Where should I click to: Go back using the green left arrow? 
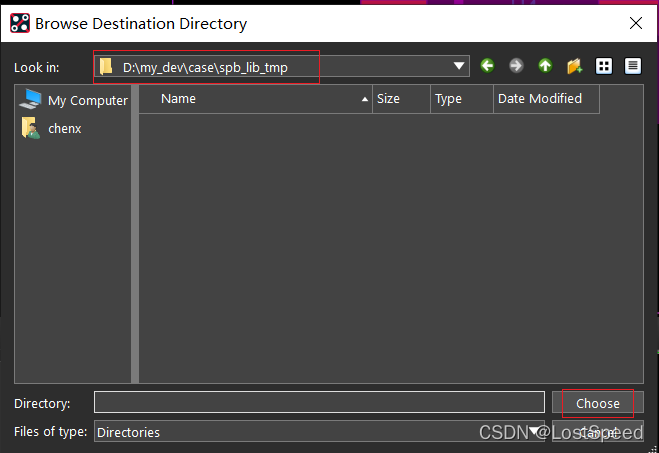488,66
